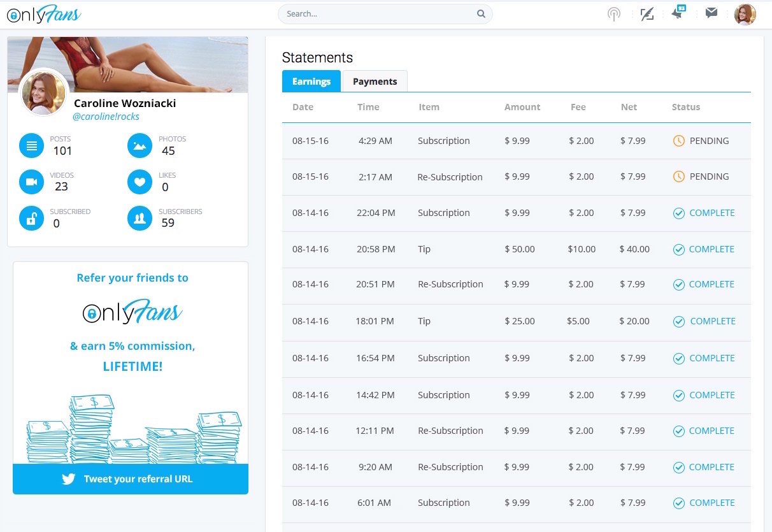Open the live stream broadcast icon

coord(613,14)
